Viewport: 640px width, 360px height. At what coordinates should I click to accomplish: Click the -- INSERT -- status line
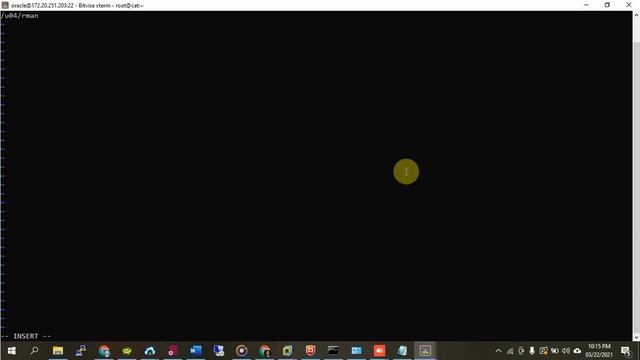point(26,336)
